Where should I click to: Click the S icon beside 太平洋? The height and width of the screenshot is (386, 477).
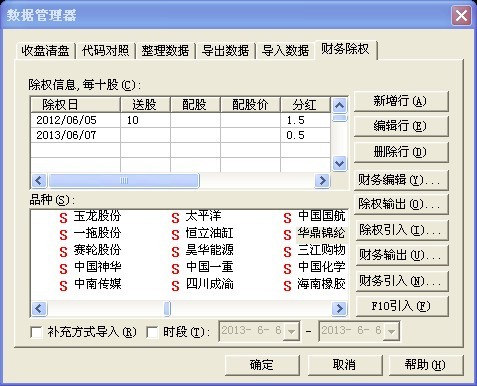[176, 218]
